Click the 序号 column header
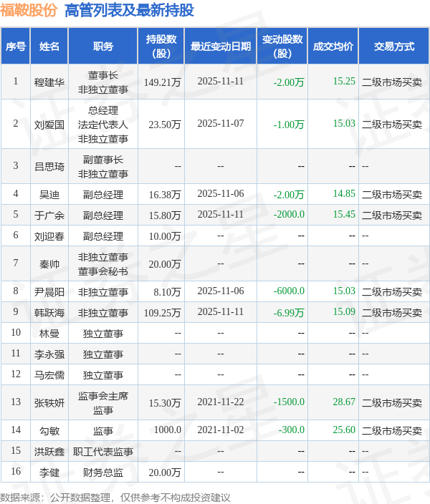The height and width of the screenshot is (504, 430). click(x=16, y=47)
